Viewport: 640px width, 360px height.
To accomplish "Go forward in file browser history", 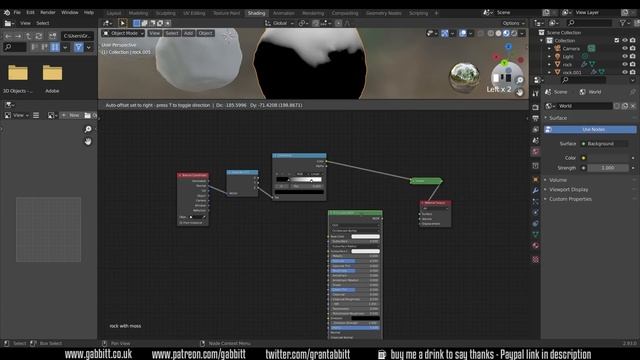I will pyautogui.click(x=18, y=36).
